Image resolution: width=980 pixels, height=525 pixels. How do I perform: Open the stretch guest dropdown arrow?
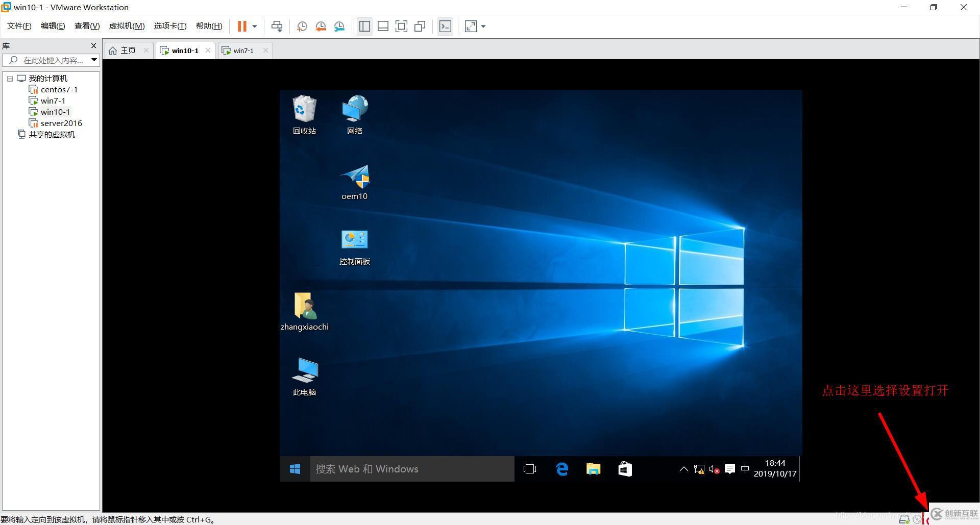click(483, 27)
